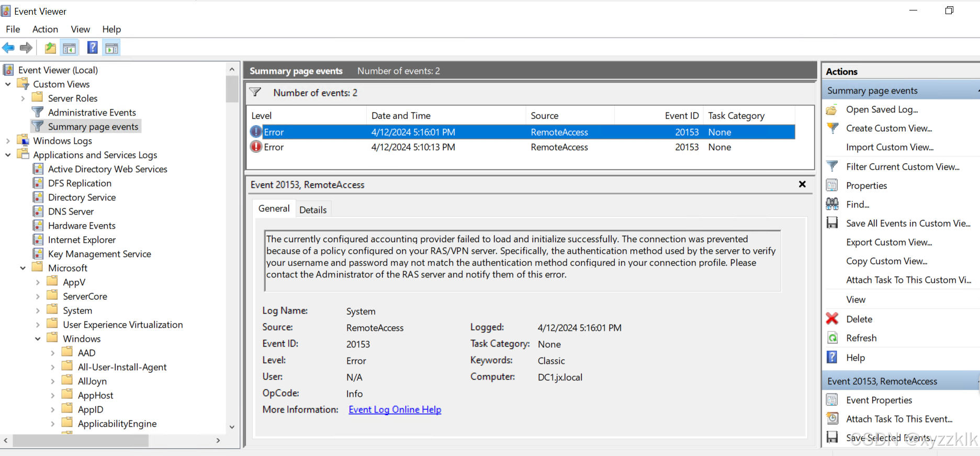
Task: Click the DNS Server log icon
Action: (38, 211)
